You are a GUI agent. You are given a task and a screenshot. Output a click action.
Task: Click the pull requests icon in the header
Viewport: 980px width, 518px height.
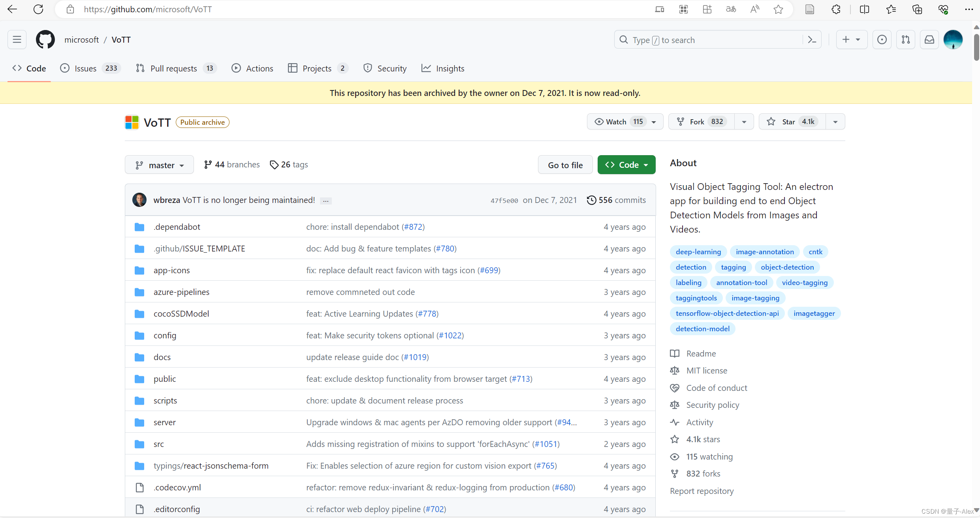click(x=906, y=39)
